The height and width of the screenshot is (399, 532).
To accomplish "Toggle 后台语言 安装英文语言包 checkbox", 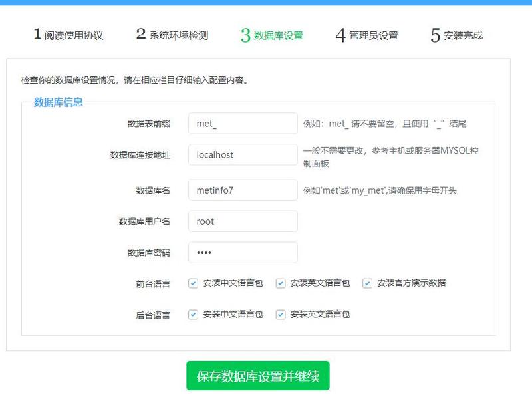I will (x=280, y=315).
